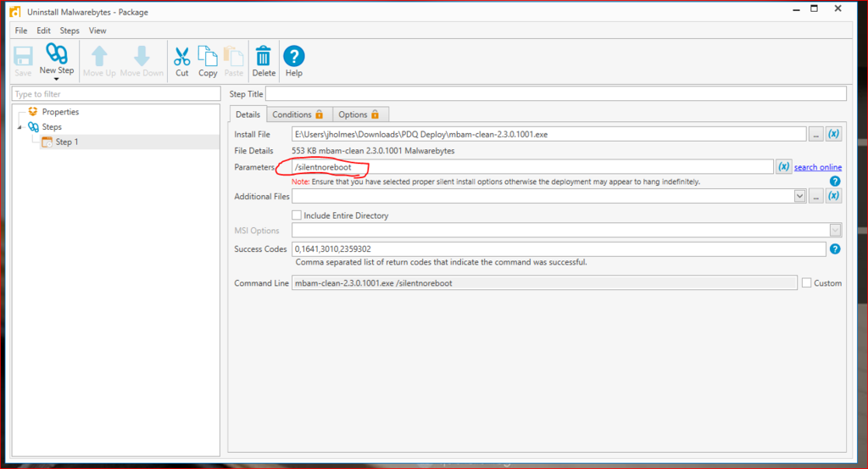Delete the step with trash icon
The width and height of the screenshot is (868, 469).
tap(264, 57)
